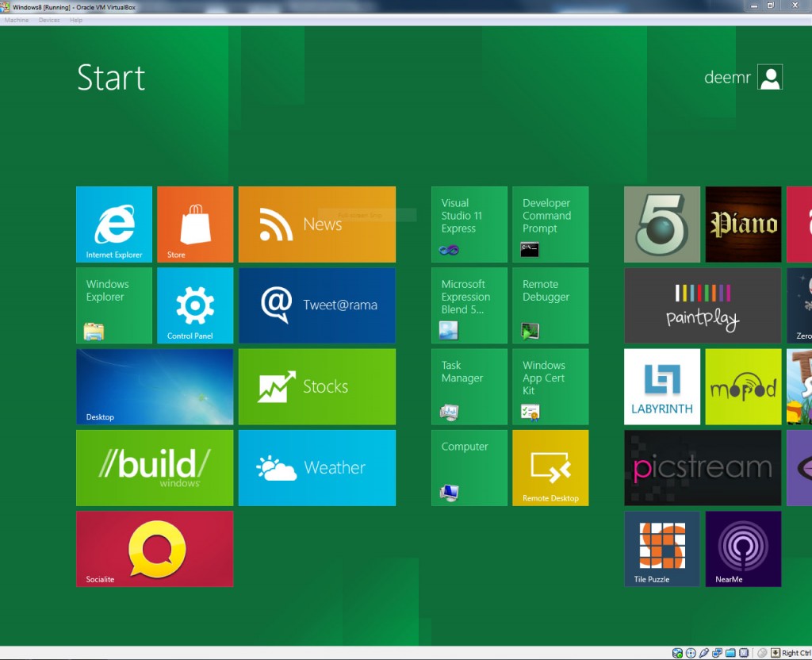812x660 pixels.
Task: Launch Visual Studio 11 Express
Action: [x=468, y=224]
